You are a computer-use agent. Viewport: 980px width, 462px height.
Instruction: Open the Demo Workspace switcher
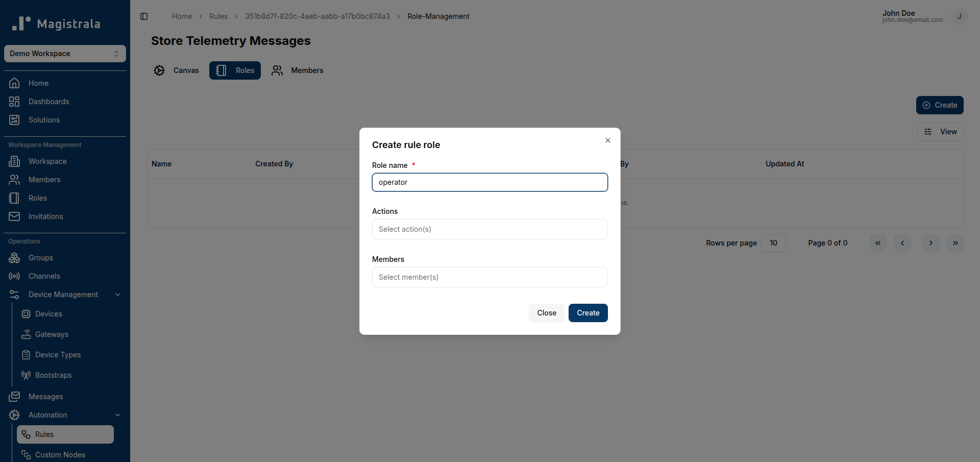click(x=65, y=54)
